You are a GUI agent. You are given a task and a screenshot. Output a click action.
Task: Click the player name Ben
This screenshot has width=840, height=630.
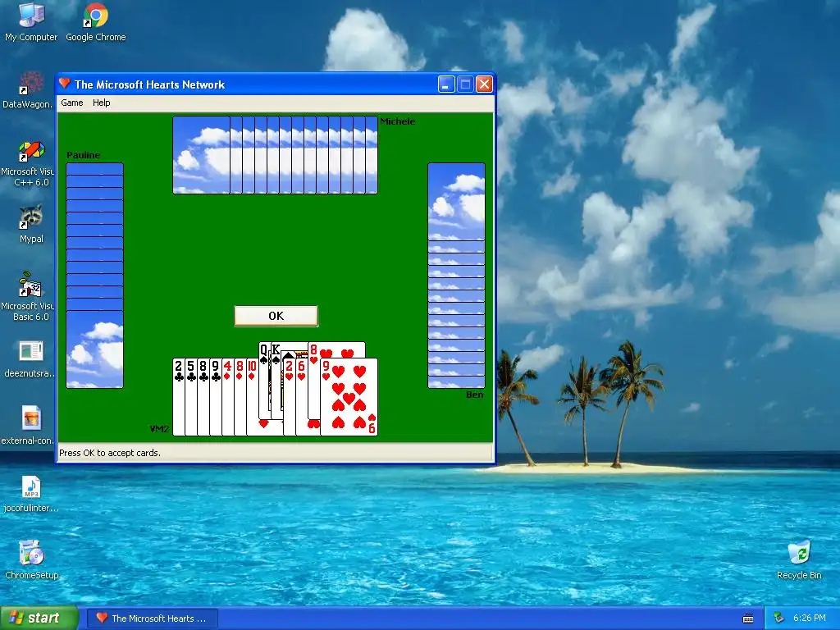pos(475,395)
